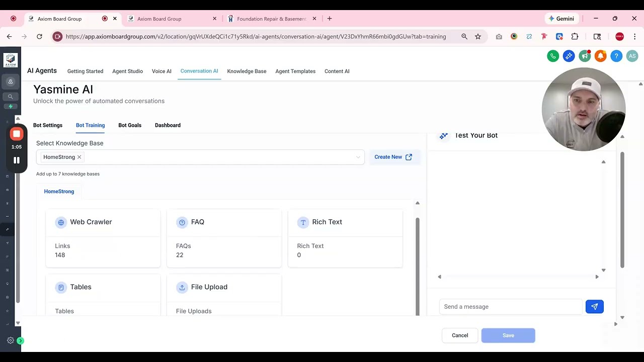Screen dimensions: 644x362
Task: Open Knowledge Base menu item
Action: (x=247, y=71)
